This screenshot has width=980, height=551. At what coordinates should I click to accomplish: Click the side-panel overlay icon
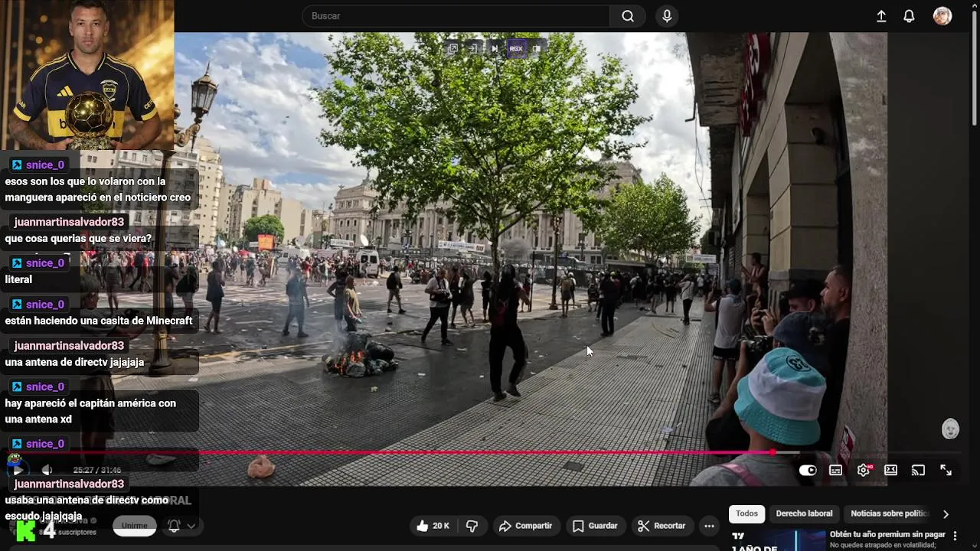(537, 48)
